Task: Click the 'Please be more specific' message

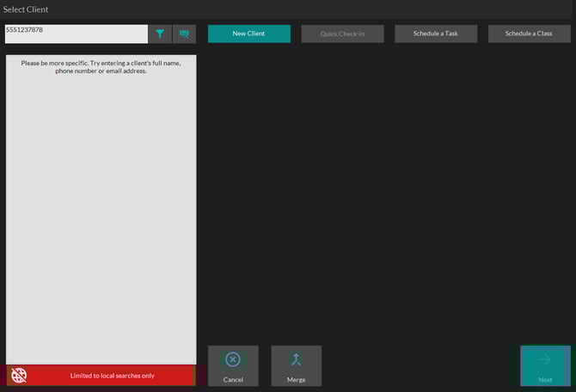Action: click(101, 67)
